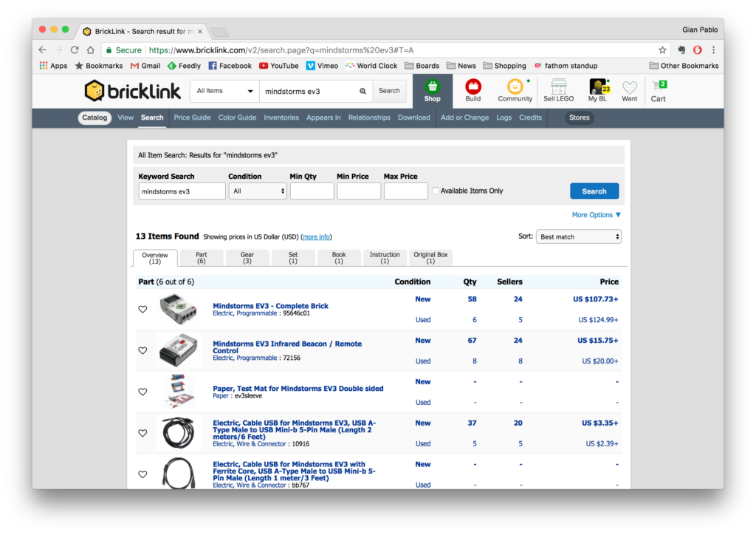Switch to the Set (1) tab
The image size is (756, 535).
[292, 258]
